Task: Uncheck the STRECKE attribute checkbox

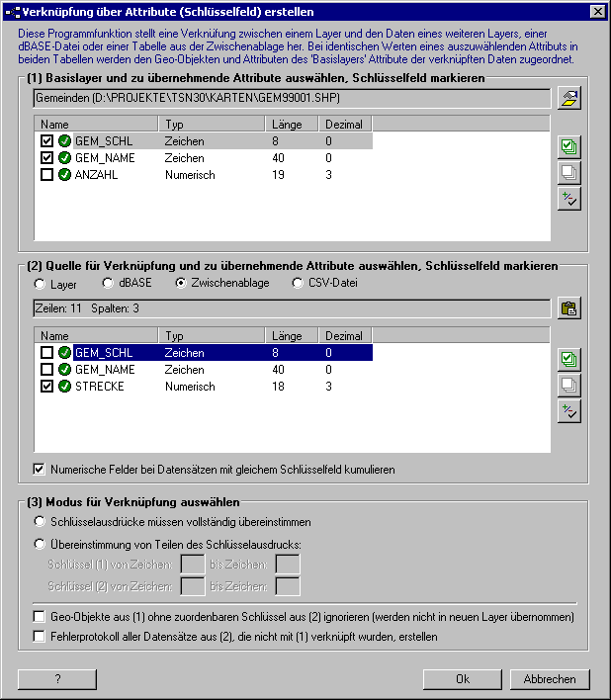Action: click(x=46, y=387)
